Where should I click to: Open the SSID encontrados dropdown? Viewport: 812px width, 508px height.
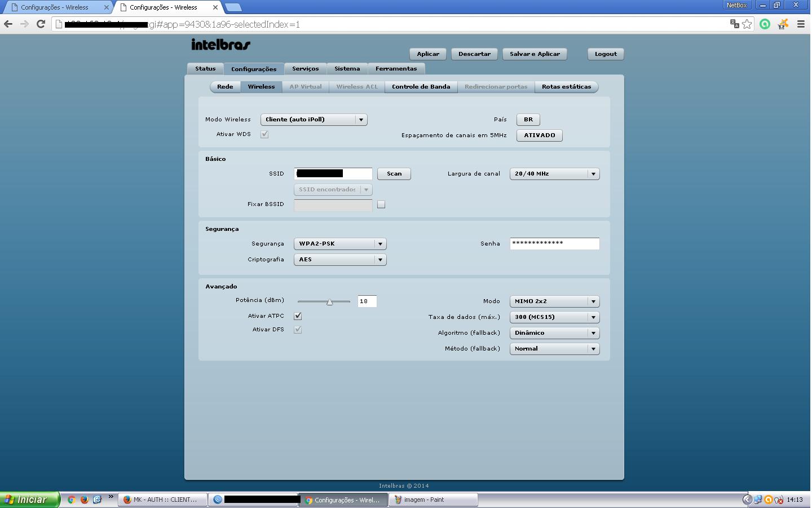333,190
